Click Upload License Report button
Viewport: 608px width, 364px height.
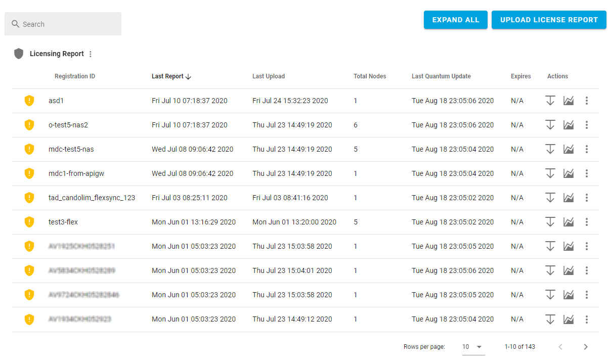tap(549, 20)
